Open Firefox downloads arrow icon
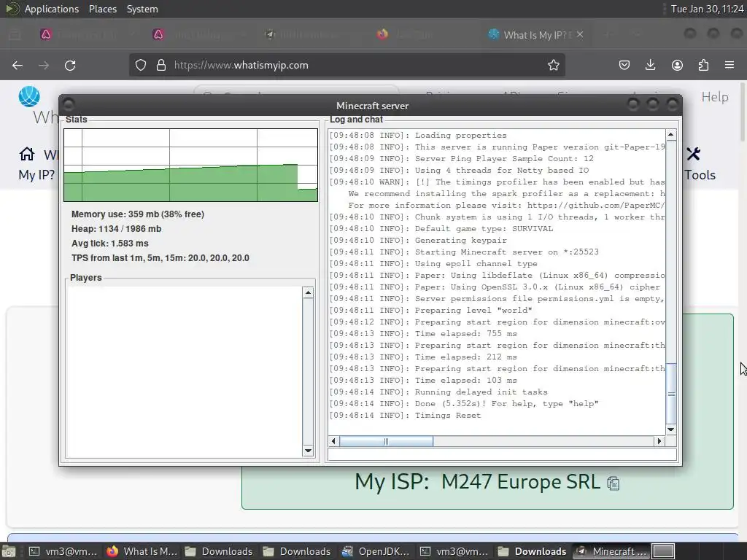This screenshot has height=560, width=747. (650, 65)
